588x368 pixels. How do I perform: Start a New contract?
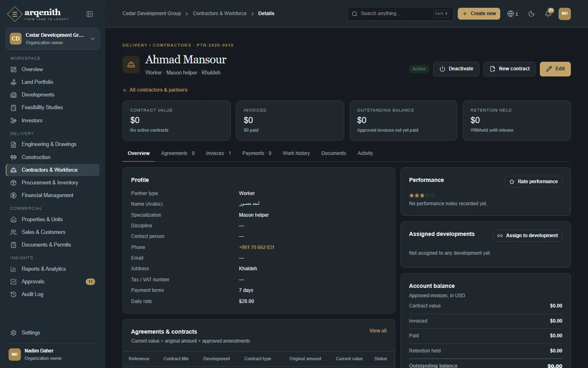click(x=510, y=69)
